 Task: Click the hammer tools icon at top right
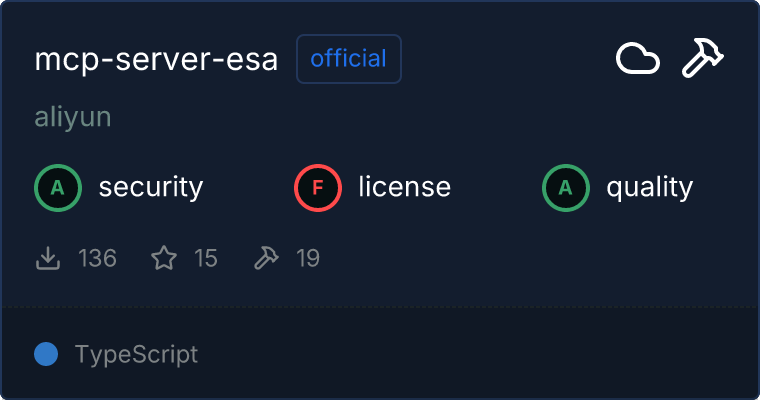703,60
